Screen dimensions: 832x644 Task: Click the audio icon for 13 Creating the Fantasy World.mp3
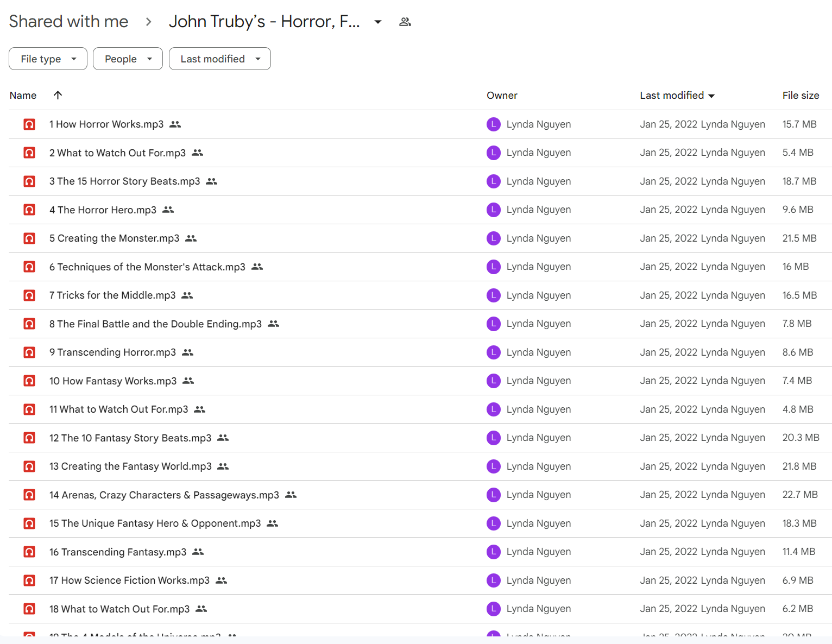[x=29, y=466]
